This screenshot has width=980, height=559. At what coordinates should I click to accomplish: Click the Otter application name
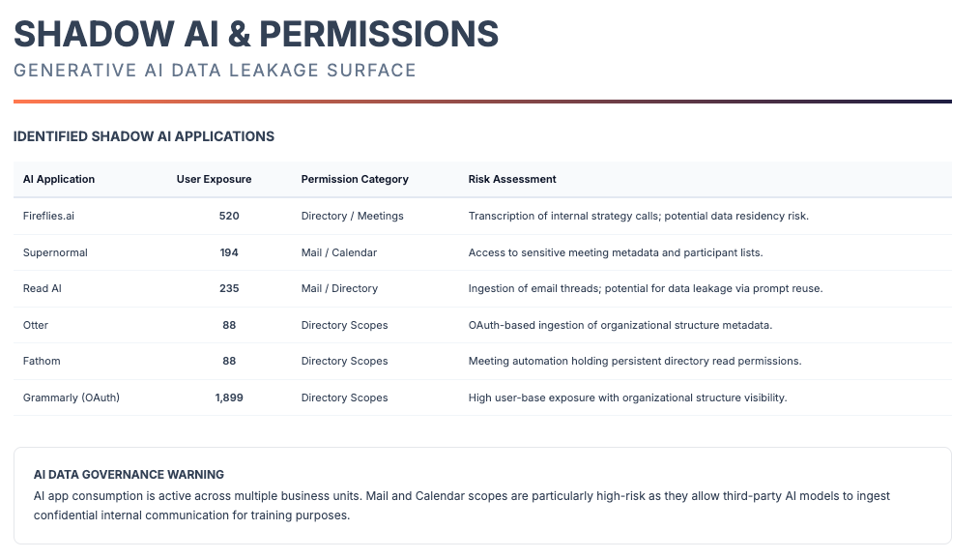(36, 325)
